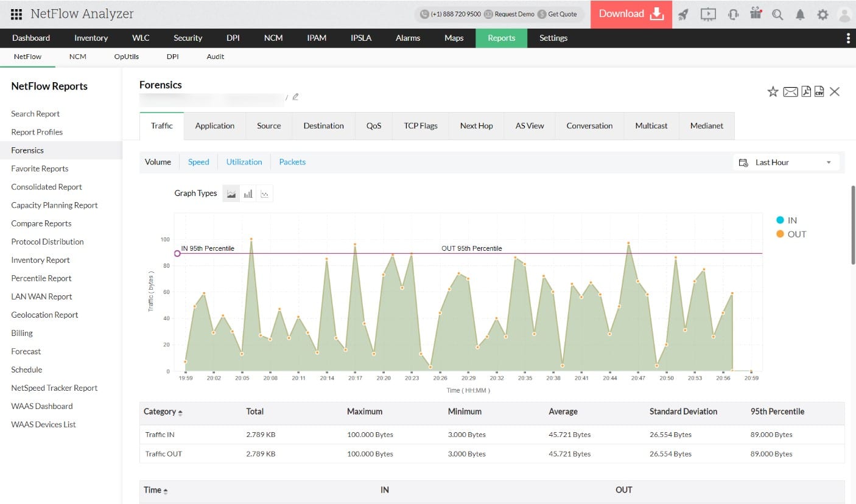856x504 pixels.
Task: Open the alarm bell notifications
Action: click(x=801, y=15)
